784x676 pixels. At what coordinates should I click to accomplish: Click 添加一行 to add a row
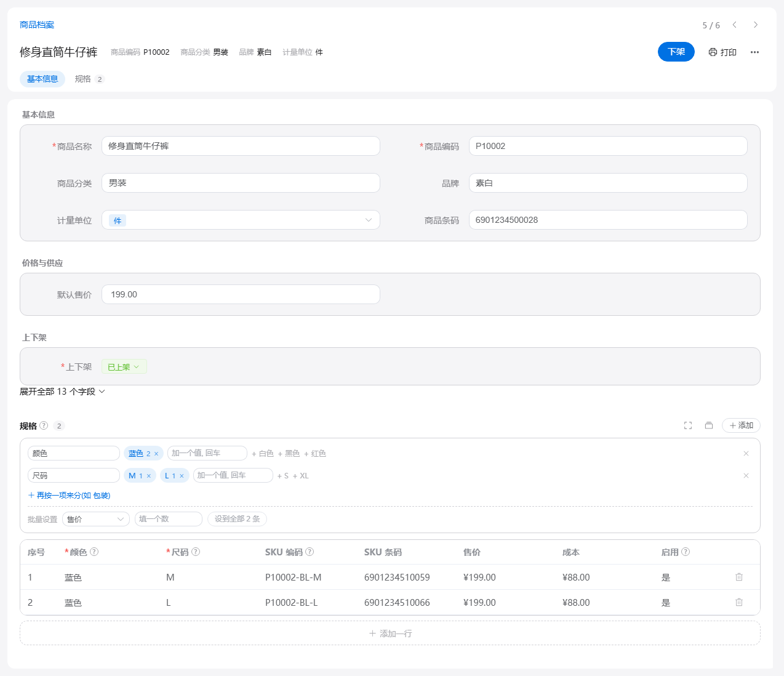pyautogui.click(x=390, y=633)
